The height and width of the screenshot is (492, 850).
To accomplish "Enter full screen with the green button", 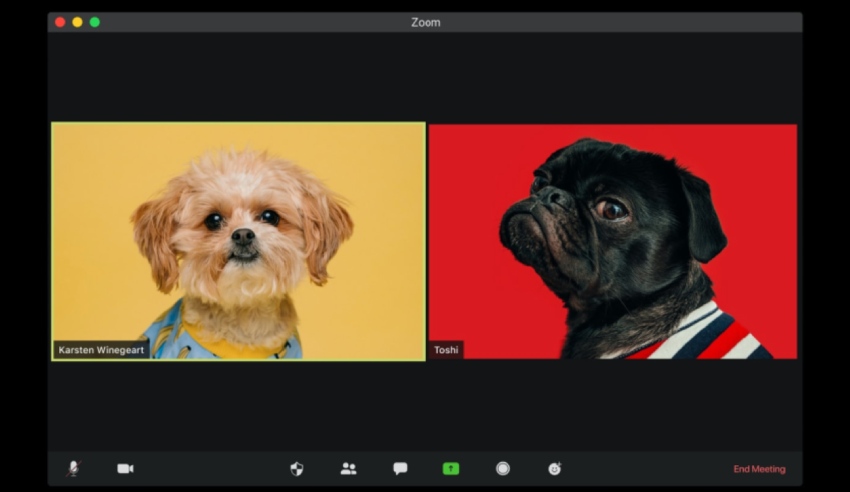I will [94, 22].
